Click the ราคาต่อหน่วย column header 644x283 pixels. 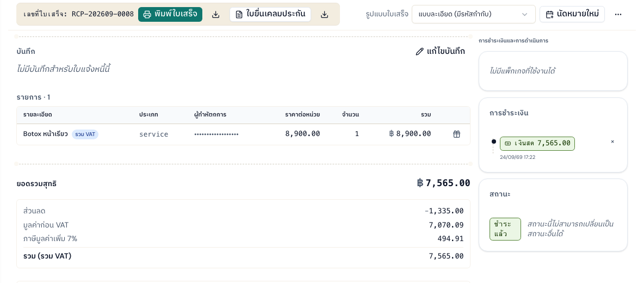(x=303, y=115)
